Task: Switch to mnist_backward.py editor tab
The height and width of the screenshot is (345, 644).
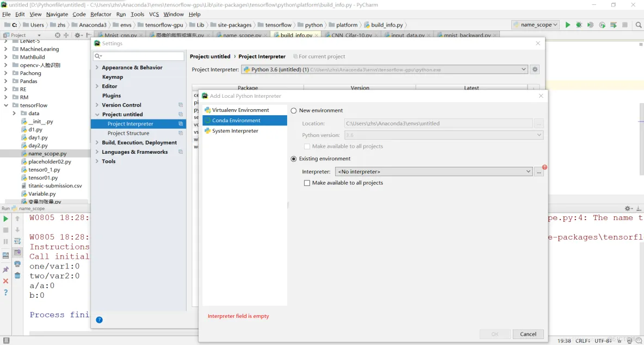Action: coord(466,35)
